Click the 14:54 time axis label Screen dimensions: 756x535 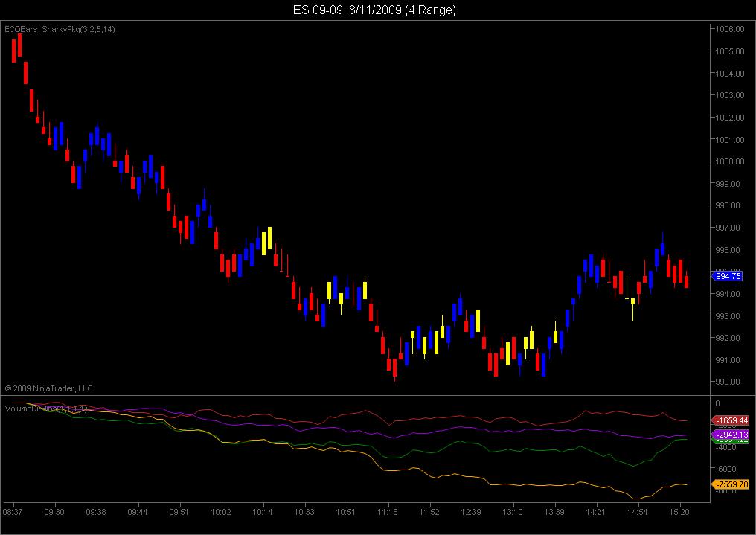(638, 512)
